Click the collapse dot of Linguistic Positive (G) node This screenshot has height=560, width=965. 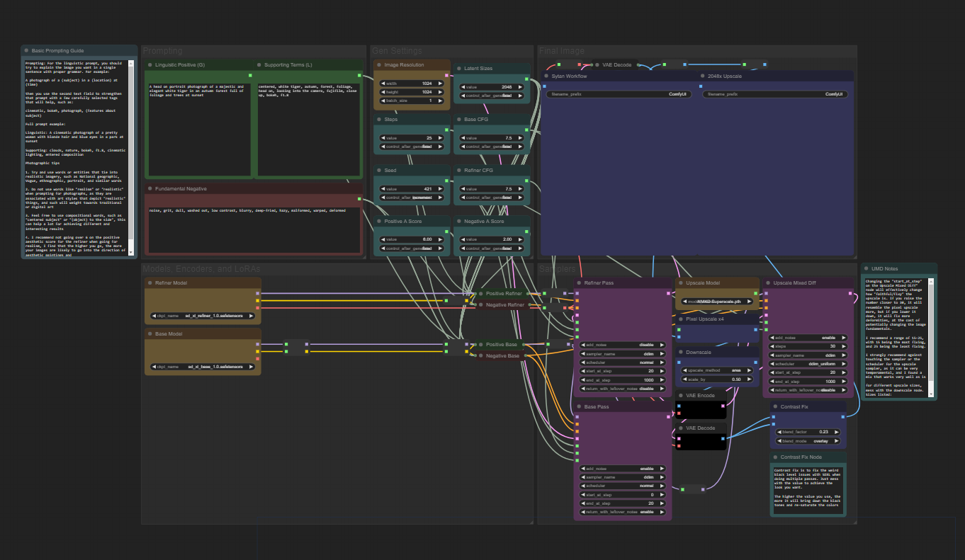150,65
